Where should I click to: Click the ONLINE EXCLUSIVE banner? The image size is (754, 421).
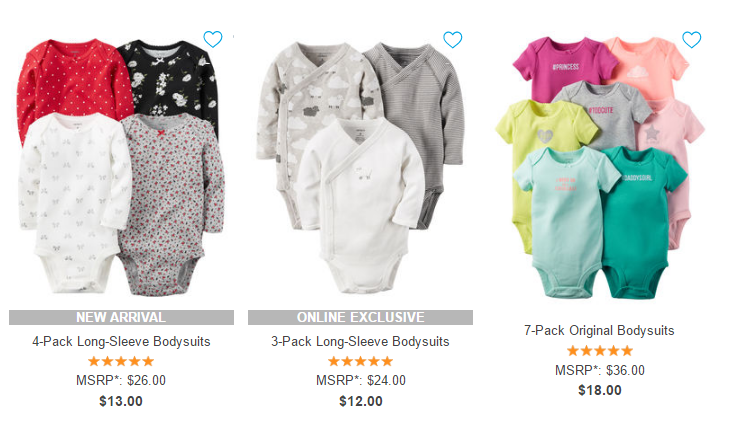coord(360,317)
